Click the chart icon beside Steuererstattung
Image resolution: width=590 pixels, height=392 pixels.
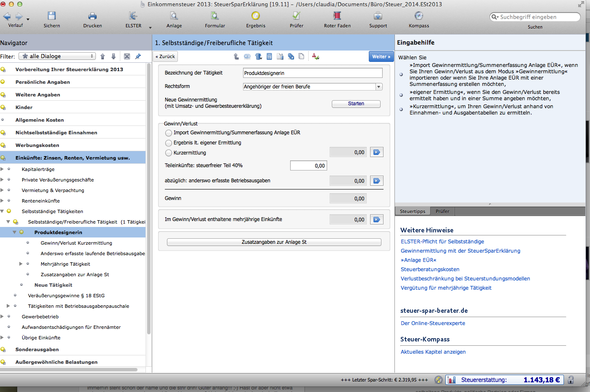pos(451,380)
